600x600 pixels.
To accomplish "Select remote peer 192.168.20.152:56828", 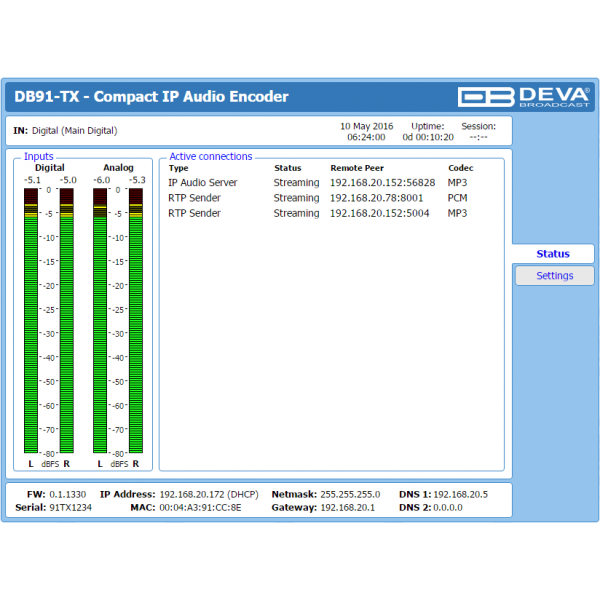I will (383, 183).
